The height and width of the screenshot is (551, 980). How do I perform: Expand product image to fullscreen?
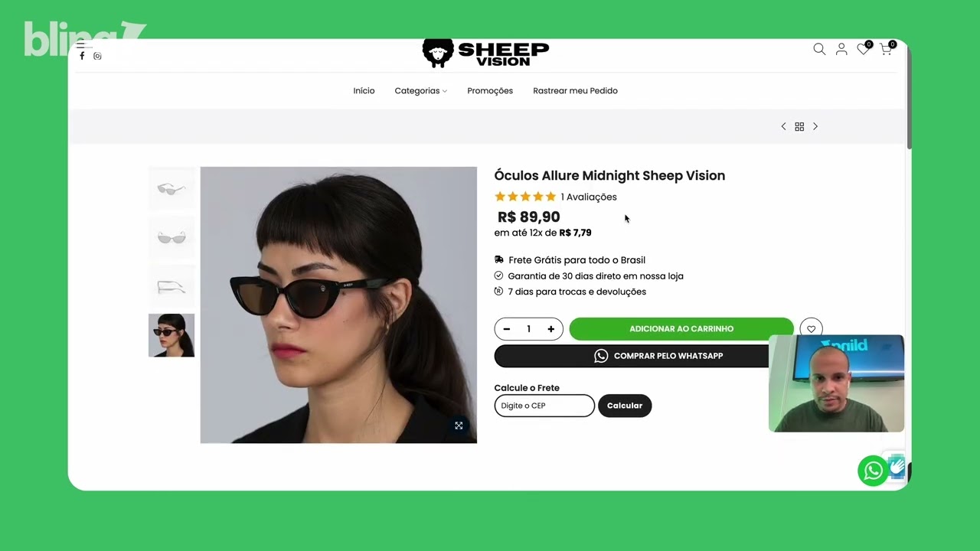[x=459, y=425]
